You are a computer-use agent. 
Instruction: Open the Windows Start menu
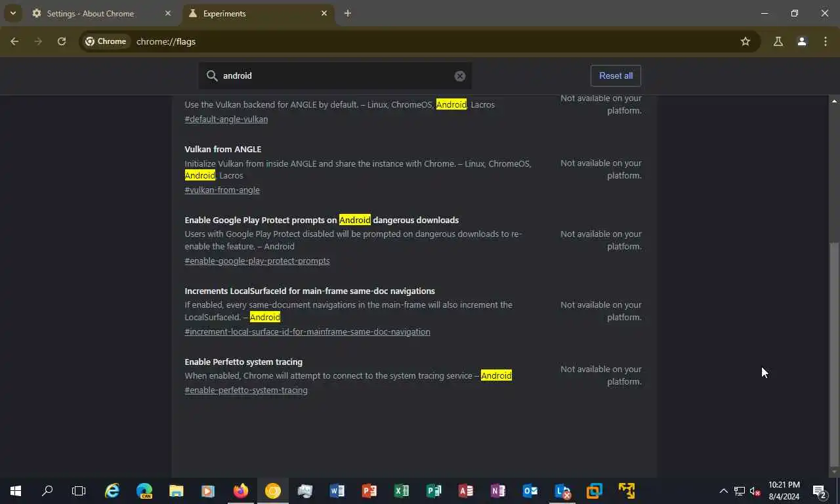point(16,491)
